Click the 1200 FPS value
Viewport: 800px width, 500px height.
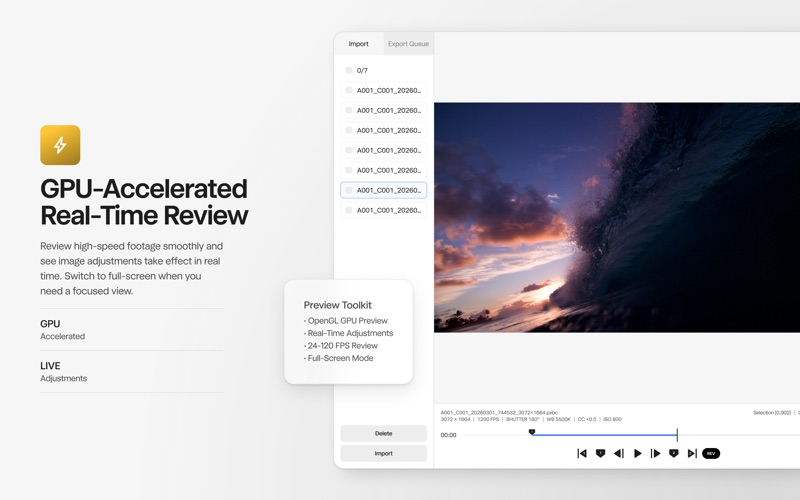[488, 419]
